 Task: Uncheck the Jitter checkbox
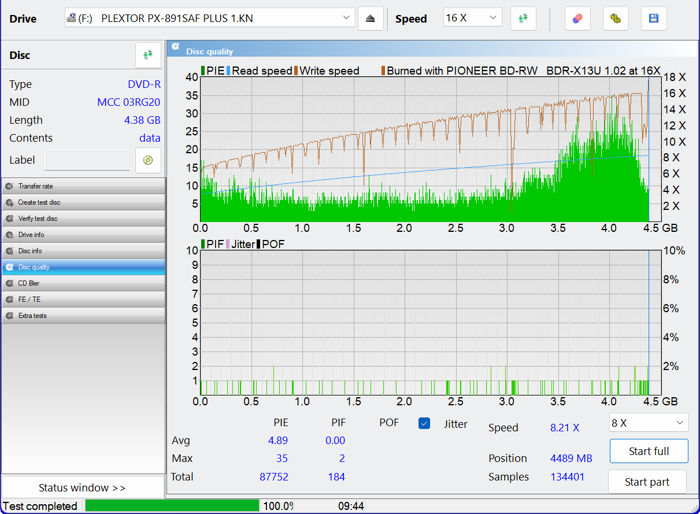coord(424,424)
